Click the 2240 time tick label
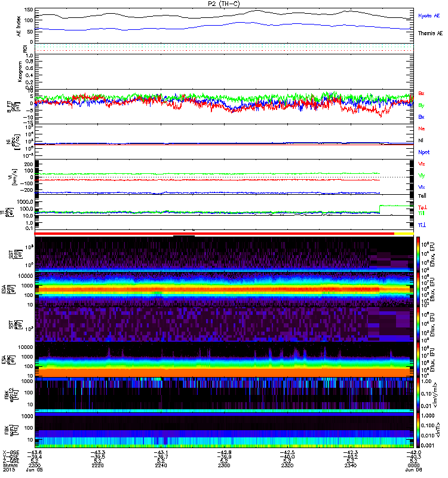 (x=161, y=465)
